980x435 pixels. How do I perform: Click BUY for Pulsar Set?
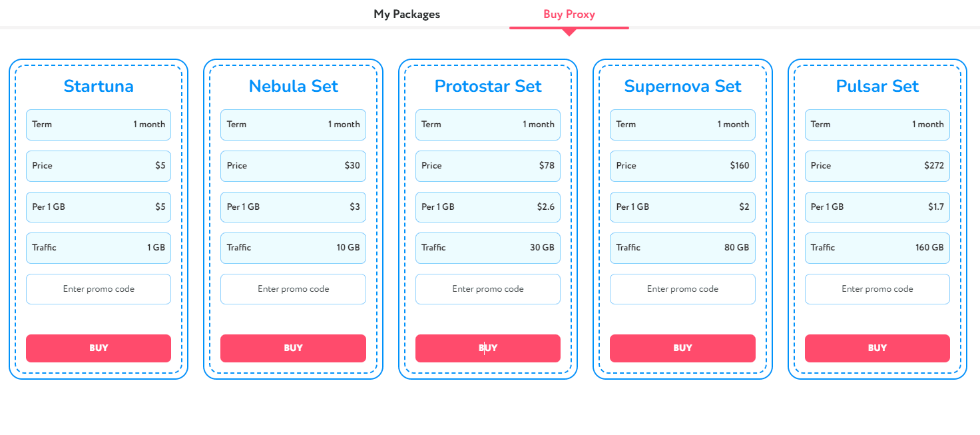[877, 348]
